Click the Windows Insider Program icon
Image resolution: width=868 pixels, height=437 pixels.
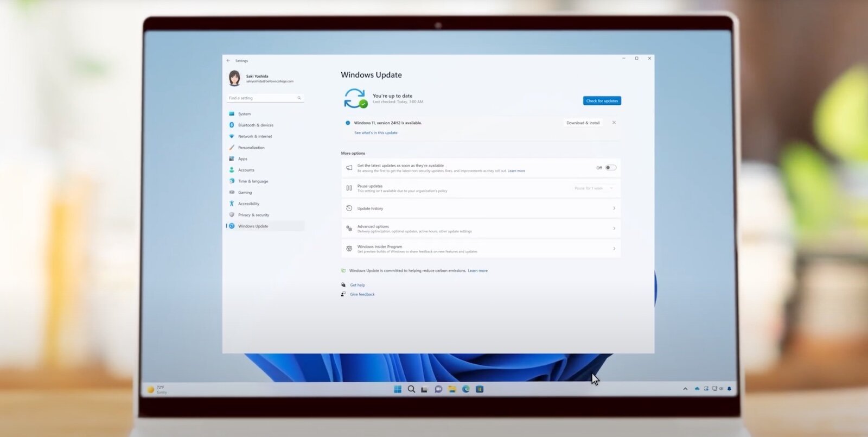(349, 249)
